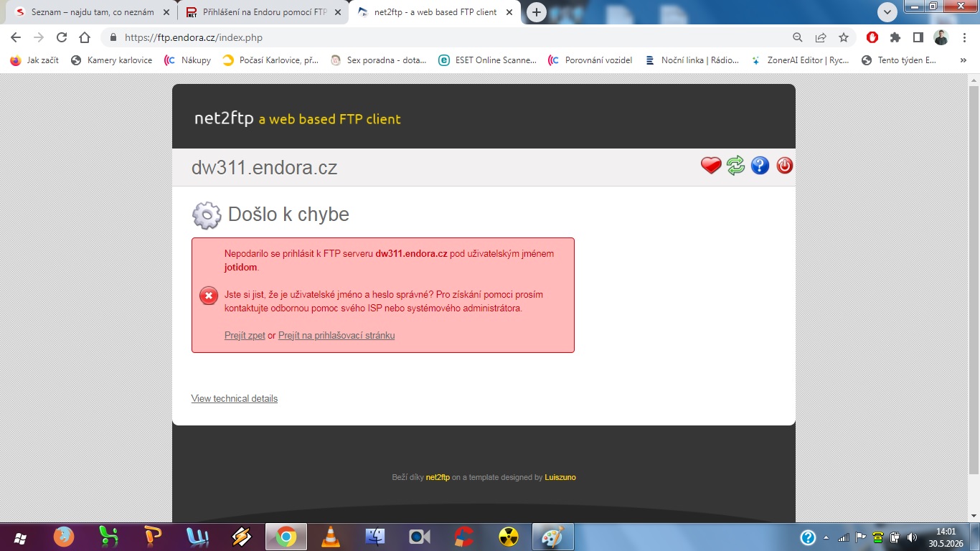This screenshot has height=551, width=980.
Task: View site info via the padlock icon
Action: (113, 37)
